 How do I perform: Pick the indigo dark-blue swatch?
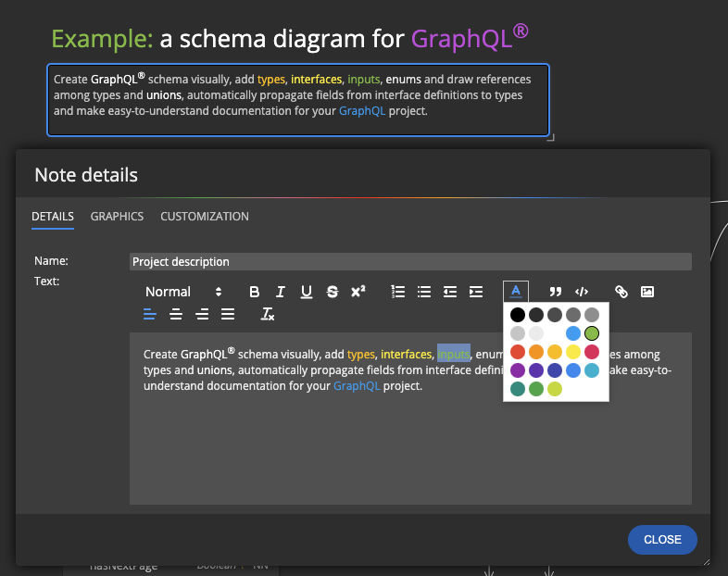[x=555, y=370]
